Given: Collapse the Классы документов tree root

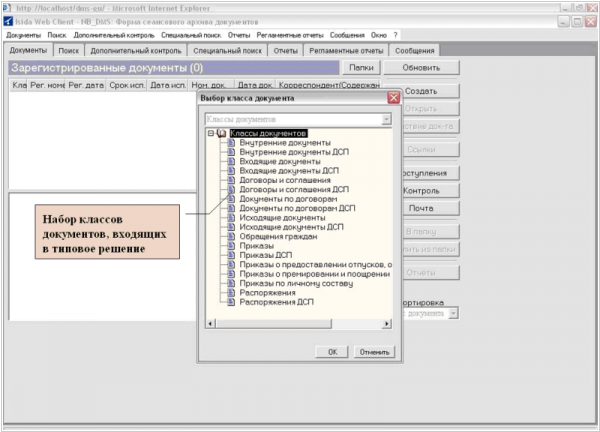Looking at the screenshot, I should [210, 132].
